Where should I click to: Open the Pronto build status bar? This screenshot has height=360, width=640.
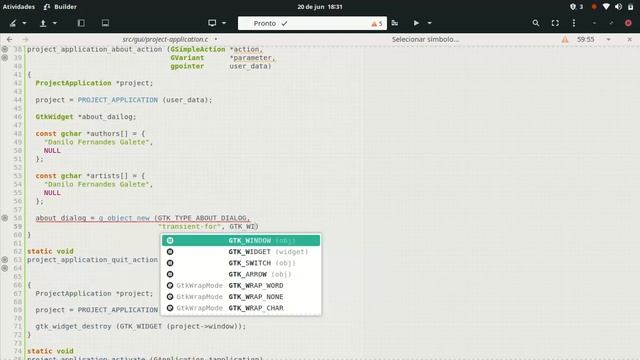point(312,23)
